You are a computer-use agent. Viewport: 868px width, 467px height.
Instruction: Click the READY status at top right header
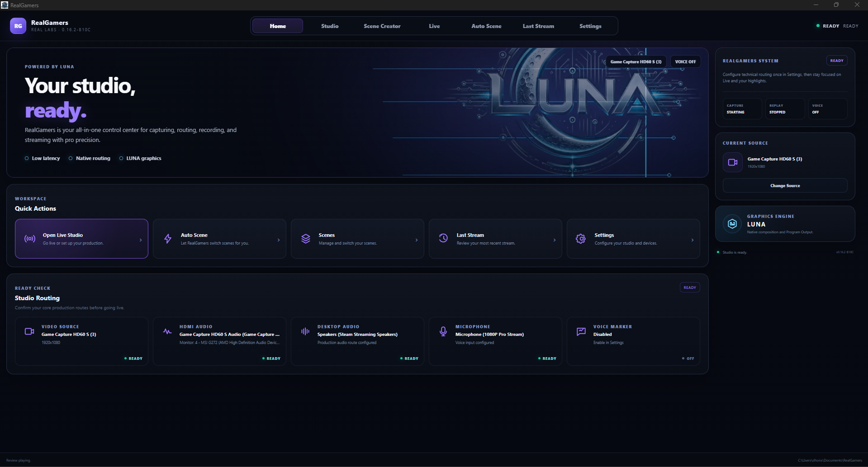point(837,26)
